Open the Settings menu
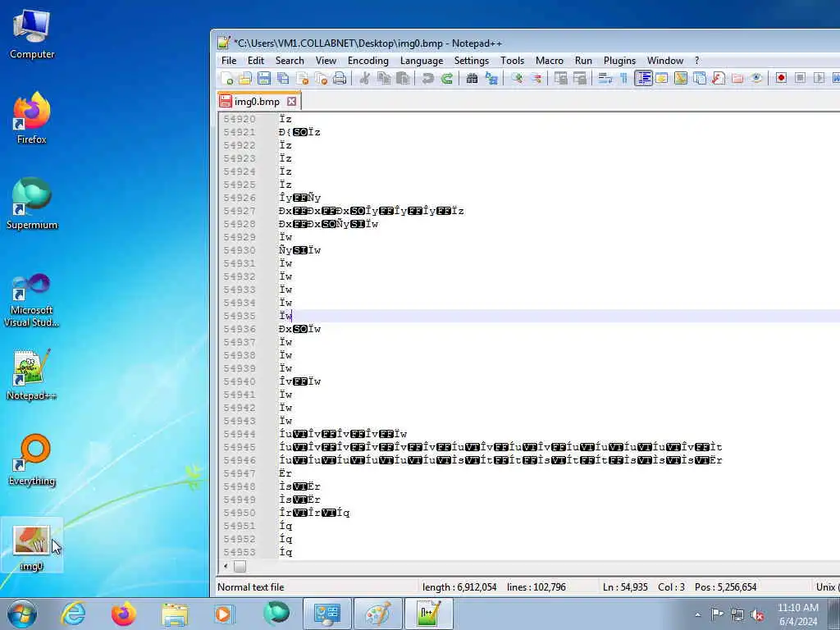The height and width of the screenshot is (630, 840). tap(472, 61)
